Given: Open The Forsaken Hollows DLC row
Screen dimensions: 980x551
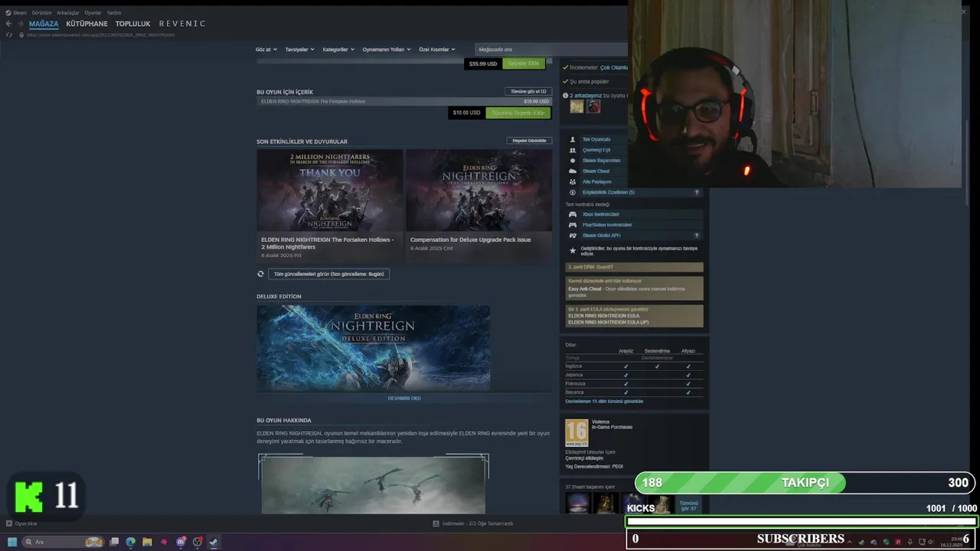Looking at the screenshot, I should coord(403,101).
